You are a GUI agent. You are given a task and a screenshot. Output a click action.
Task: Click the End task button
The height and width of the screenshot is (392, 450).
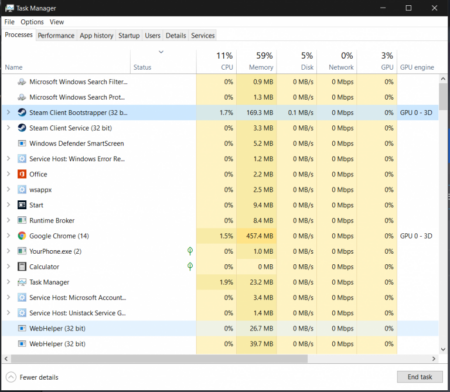tap(420, 377)
